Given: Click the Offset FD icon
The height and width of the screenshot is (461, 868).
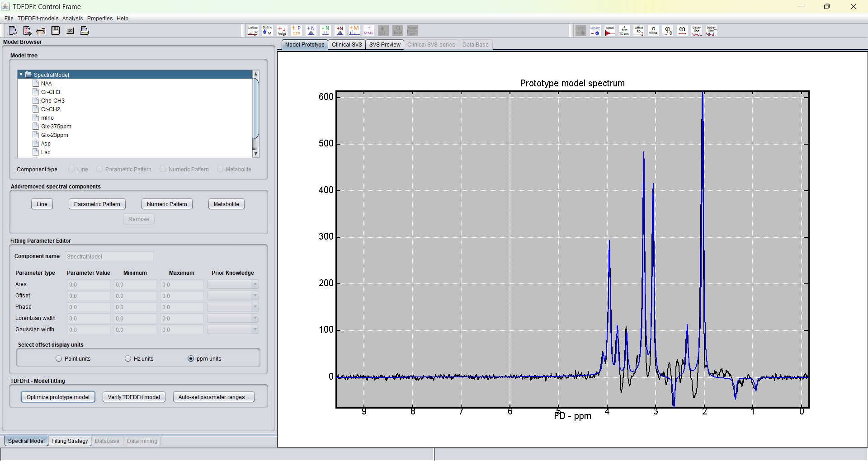Looking at the screenshot, I should 639,31.
